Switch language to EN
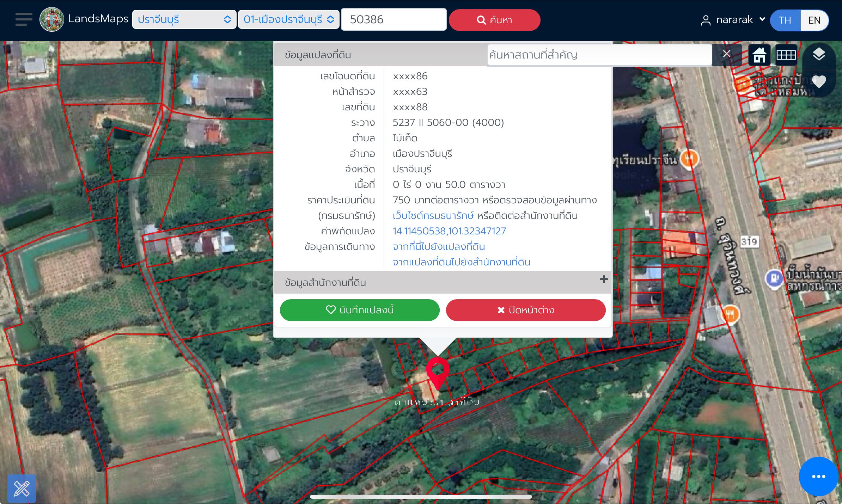This screenshot has height=504, width=842. coord(814,20)
